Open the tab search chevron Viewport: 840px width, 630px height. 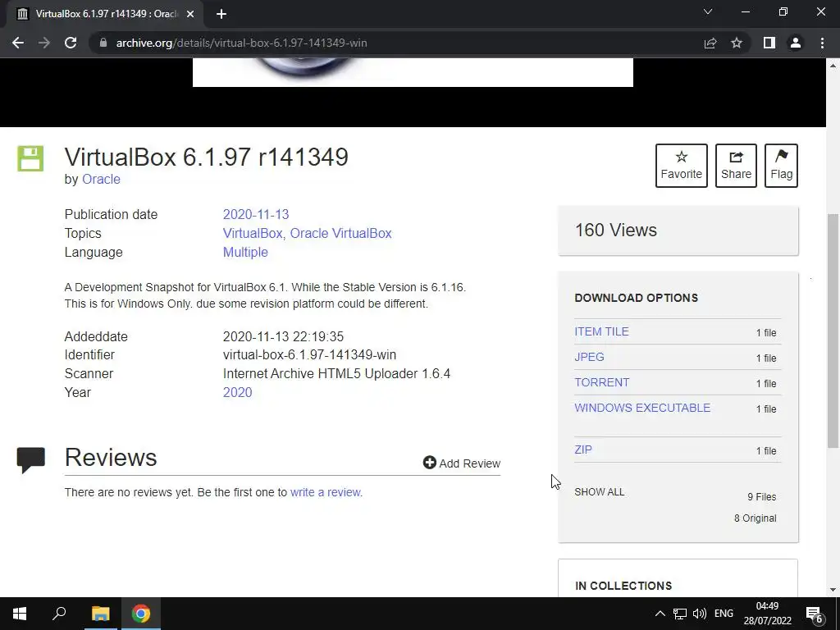pyautogui.click(x=708, y=11)
